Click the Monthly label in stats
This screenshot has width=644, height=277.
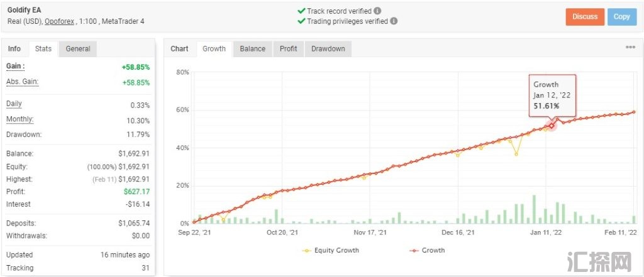point(20,119)
